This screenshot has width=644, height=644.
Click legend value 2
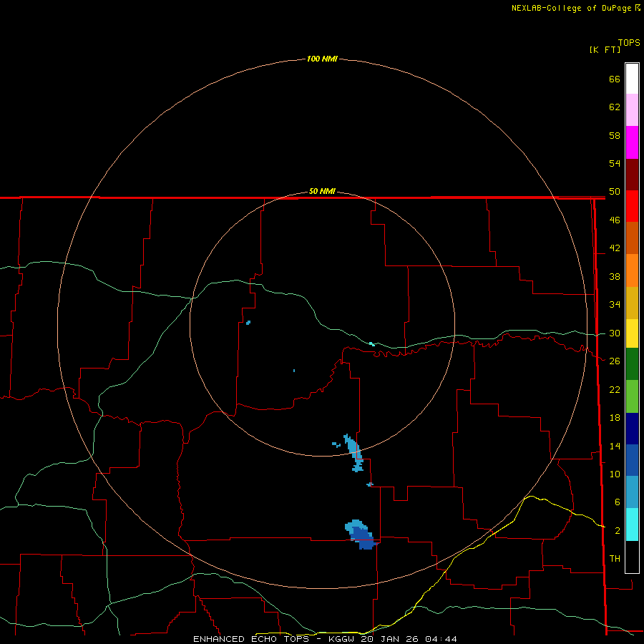click(617, 531)
